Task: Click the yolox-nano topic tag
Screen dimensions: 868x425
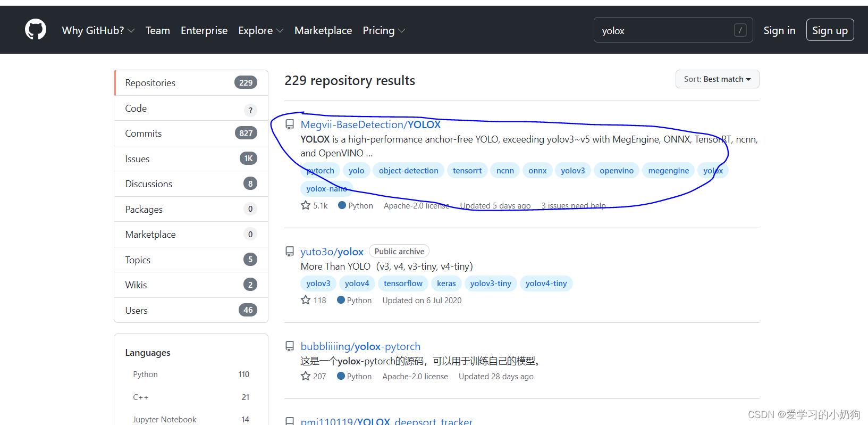Action: coord(326,189)
